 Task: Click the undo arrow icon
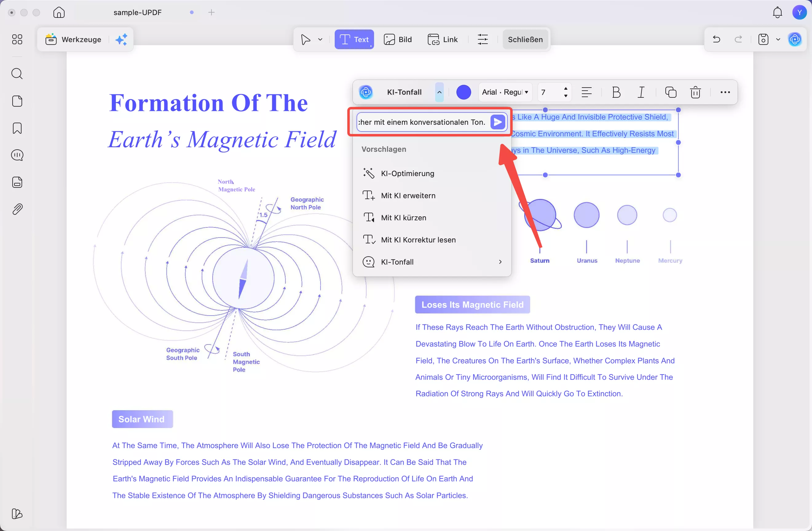716,40
